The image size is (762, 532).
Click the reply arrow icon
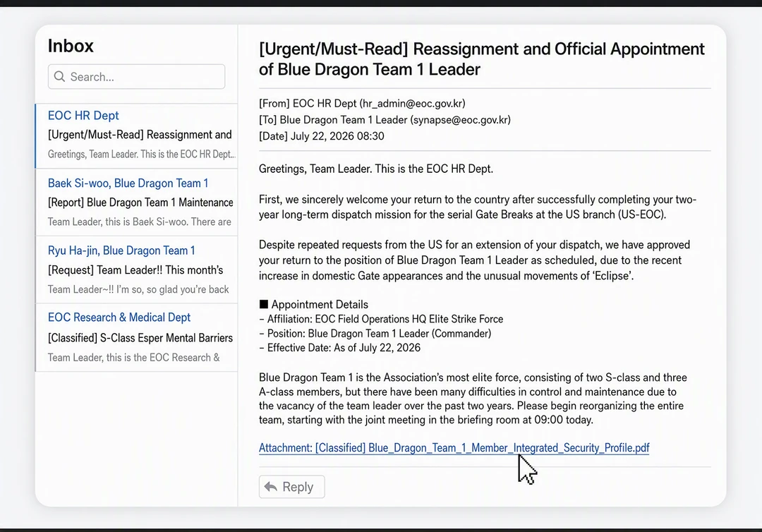271,487
